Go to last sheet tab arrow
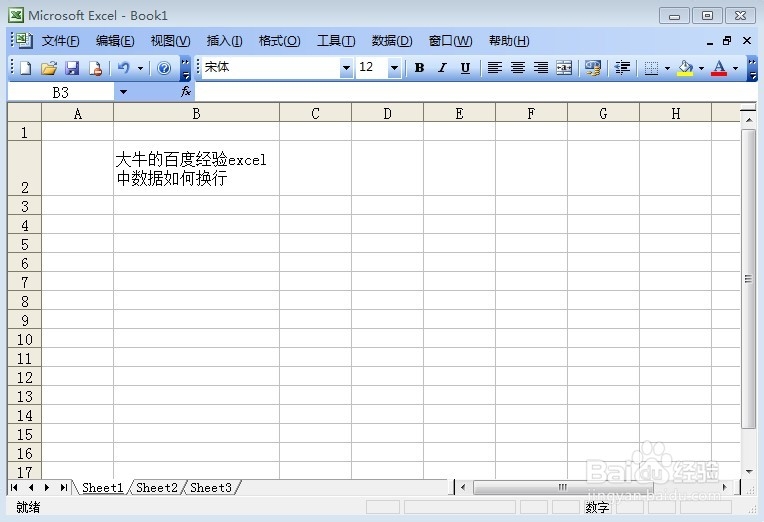This screenshot has width=764, height=522. 63,487
